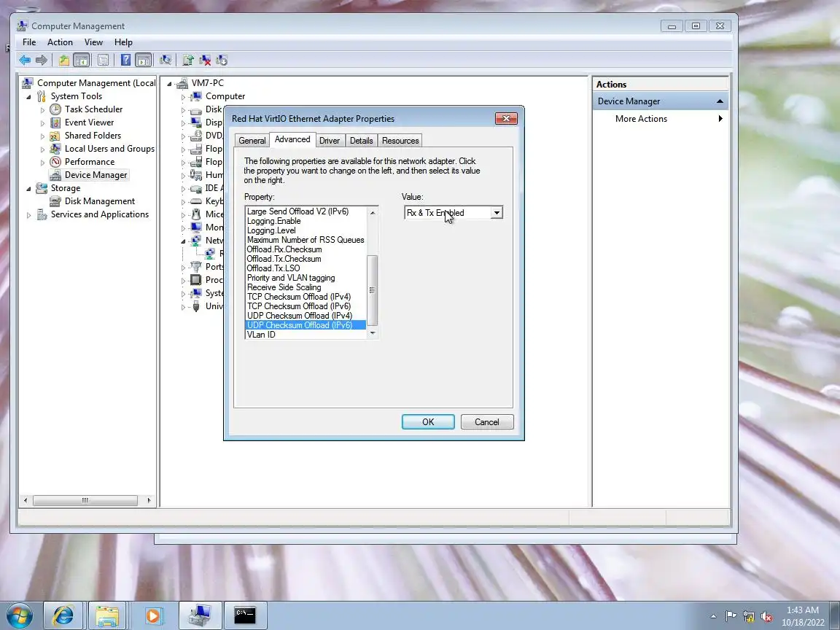Click the Forward arrow in Computer Management toolbar

click(x=42, y=60)
